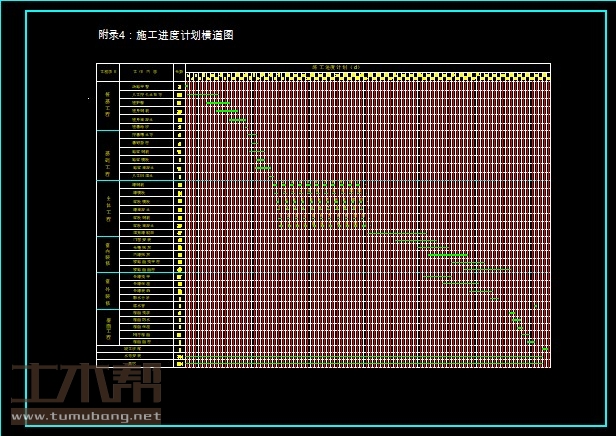Select the 基础工程 category cell
Image resolution: width=616 pixels, height=436 pixels.
point(108,155)
